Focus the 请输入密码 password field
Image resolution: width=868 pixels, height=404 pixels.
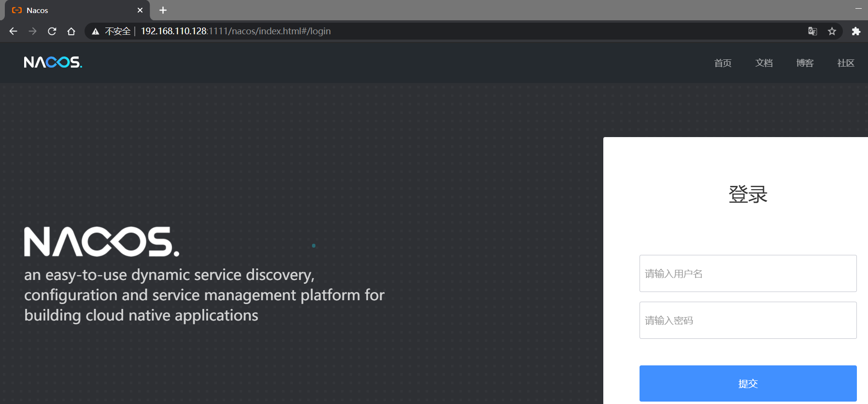(x=748, y=320)
